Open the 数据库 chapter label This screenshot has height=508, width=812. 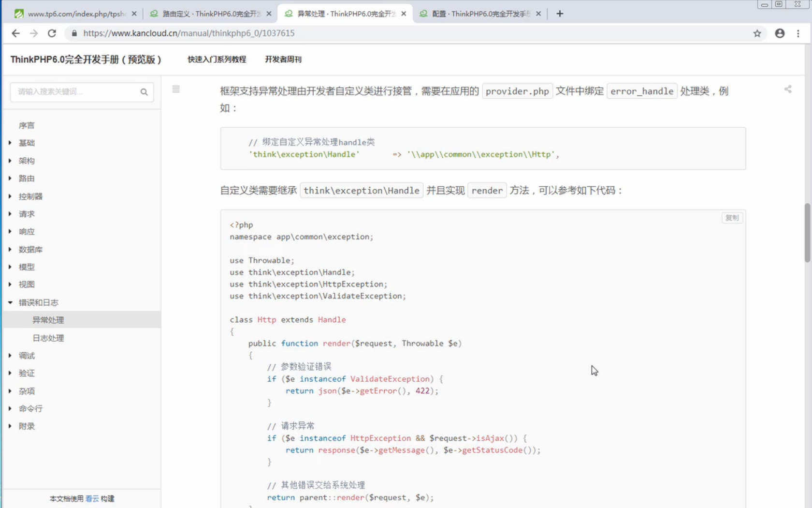point(30,249)
